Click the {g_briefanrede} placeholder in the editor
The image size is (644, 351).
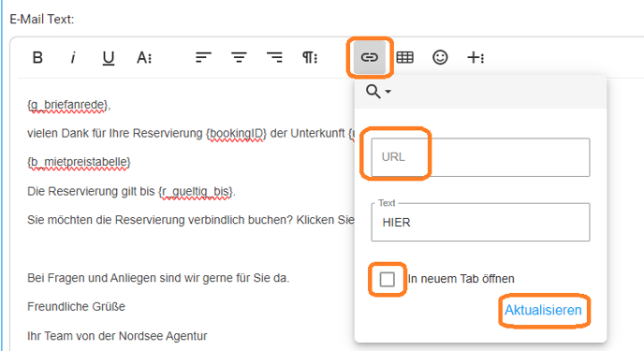coord(67,105)
